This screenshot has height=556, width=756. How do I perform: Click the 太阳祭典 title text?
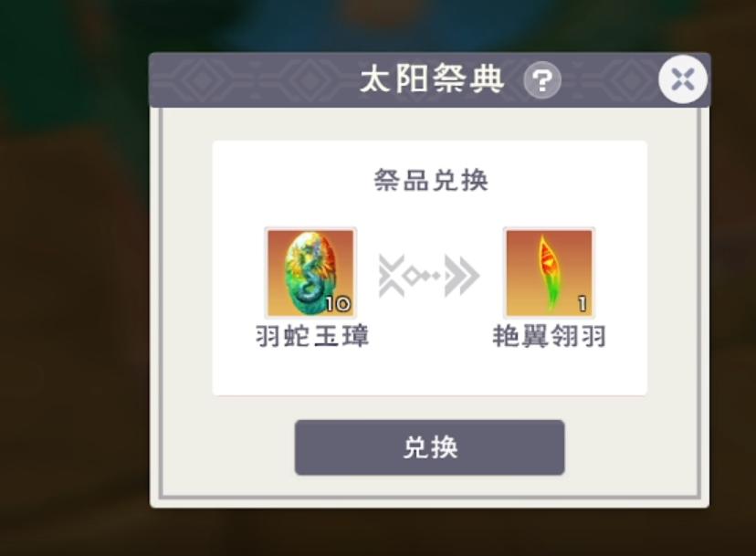(432, 79)
